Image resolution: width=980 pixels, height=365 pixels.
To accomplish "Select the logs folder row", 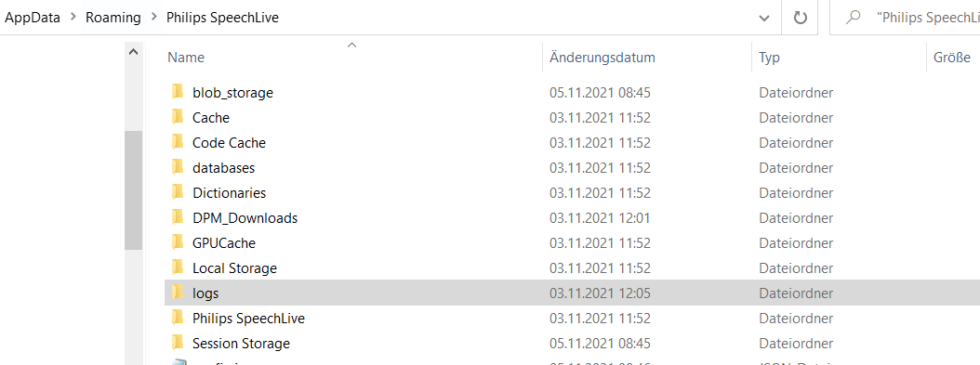I will (x=572, y=293).
